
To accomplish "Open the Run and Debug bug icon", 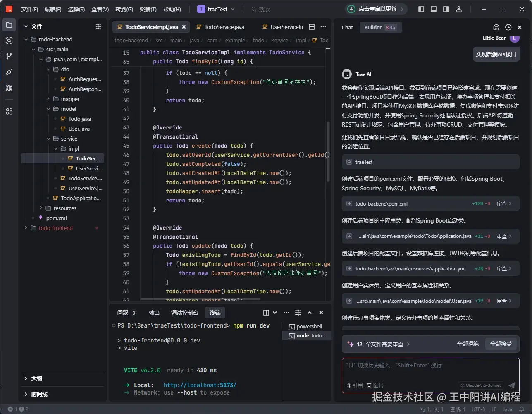I will (9, 87).
